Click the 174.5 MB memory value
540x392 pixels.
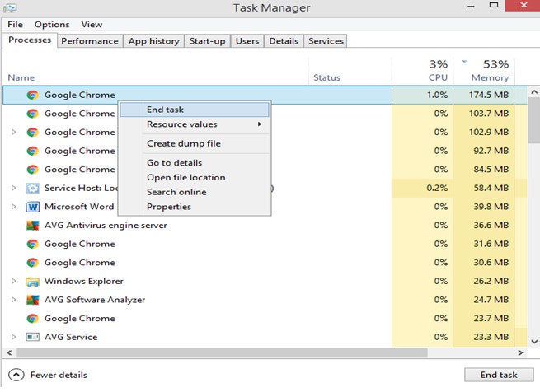489,95
